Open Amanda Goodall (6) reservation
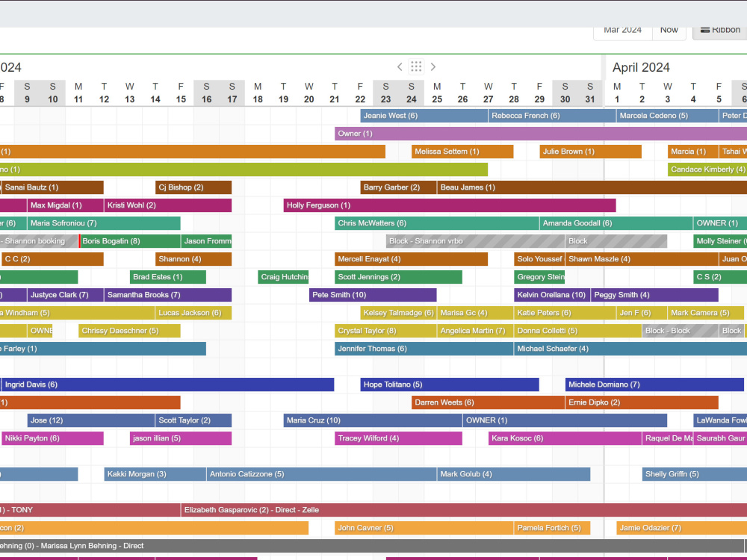The height and width of the screenshot is (560, 747). coord(616,223)
